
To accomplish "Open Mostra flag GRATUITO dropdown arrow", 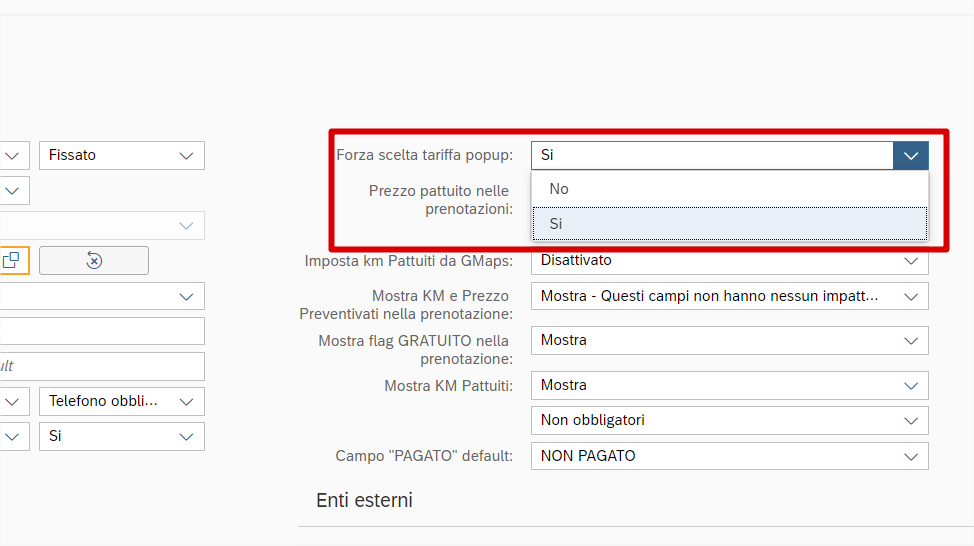I will [910, 340].
